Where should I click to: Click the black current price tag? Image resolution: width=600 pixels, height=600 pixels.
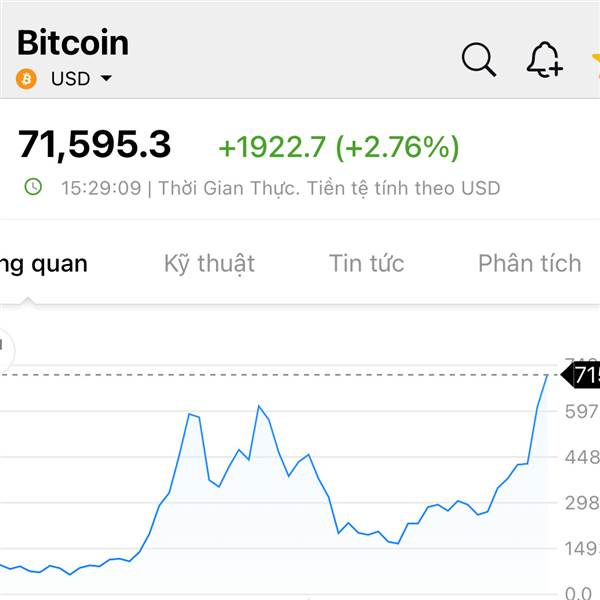tap(582, 376)
